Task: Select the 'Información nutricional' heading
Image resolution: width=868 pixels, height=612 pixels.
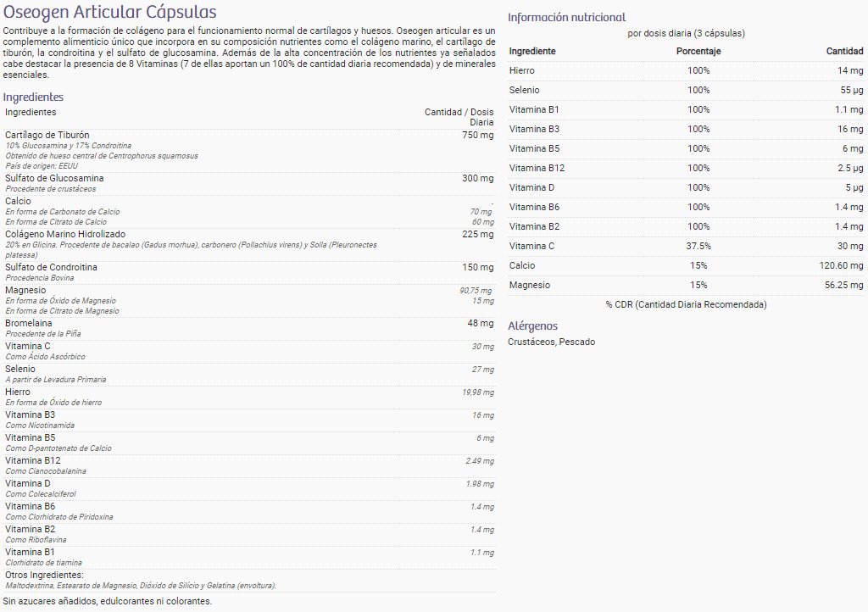Action: [567, 17]
